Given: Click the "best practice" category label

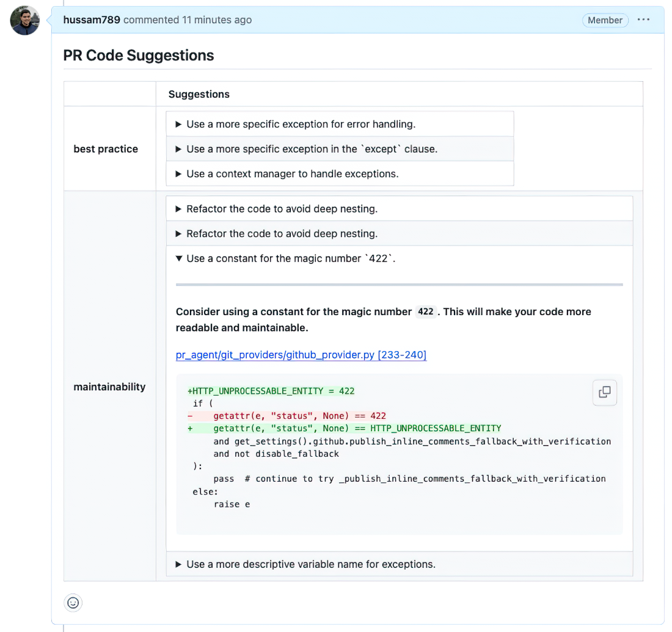Looking at the screenshot, I should click(x=106, y=149).
